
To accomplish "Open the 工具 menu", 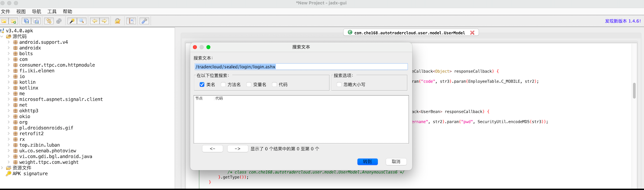I will [52, 12].
